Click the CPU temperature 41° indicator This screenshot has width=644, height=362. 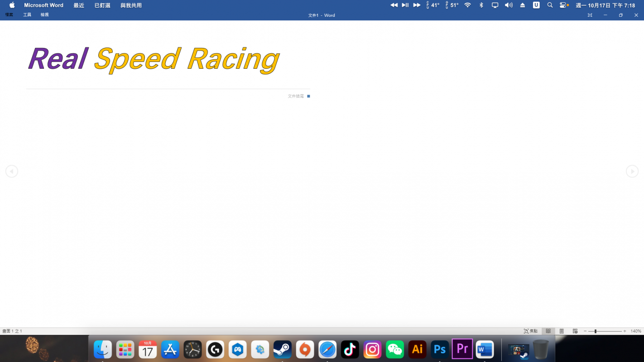(433, 5)
